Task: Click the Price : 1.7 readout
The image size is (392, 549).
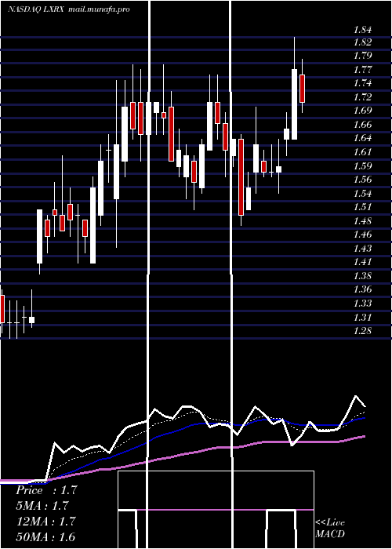Action: pyautogui.click(x=46, y=490)
